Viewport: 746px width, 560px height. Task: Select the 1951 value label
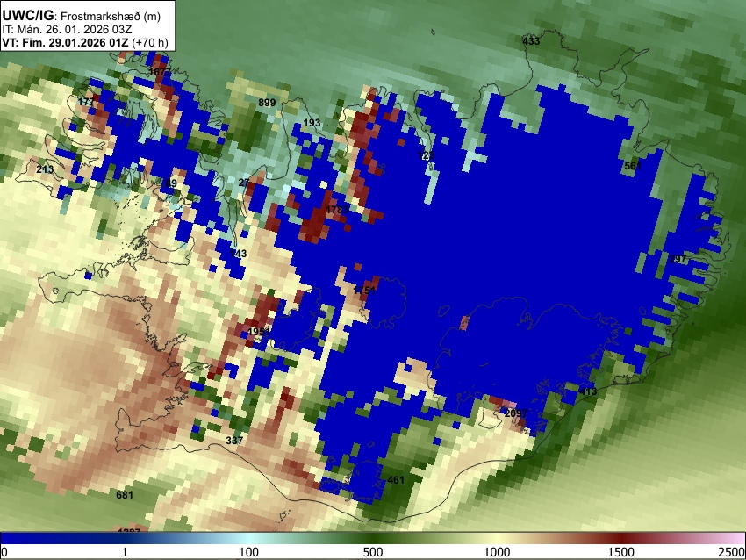[x=259, y=332]
